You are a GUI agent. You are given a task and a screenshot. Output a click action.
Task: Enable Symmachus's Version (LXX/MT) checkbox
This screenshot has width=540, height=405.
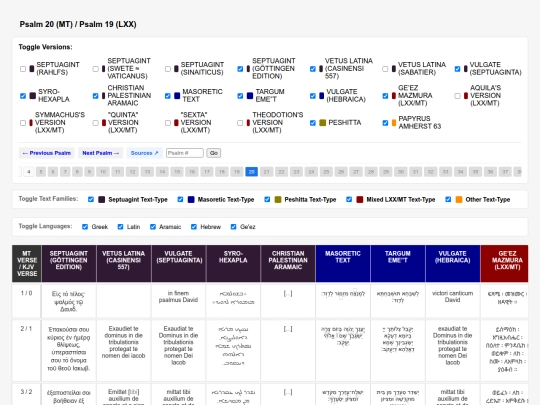click(23, 123)
